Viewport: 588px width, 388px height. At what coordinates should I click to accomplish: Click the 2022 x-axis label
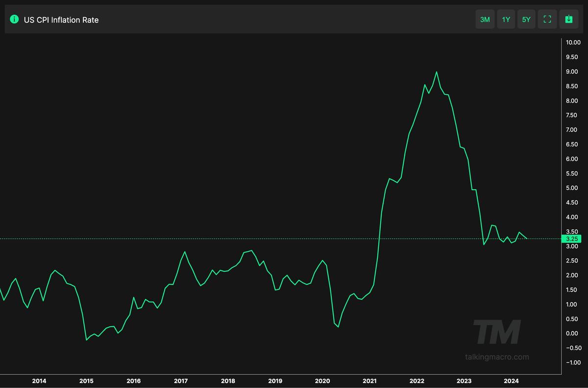coord(417,381)
